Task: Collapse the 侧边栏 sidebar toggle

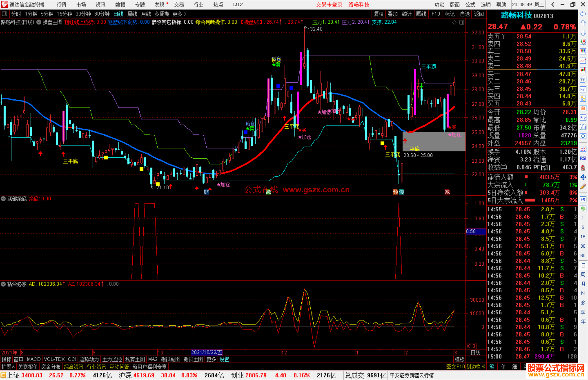Action: (x=476, y=367)
